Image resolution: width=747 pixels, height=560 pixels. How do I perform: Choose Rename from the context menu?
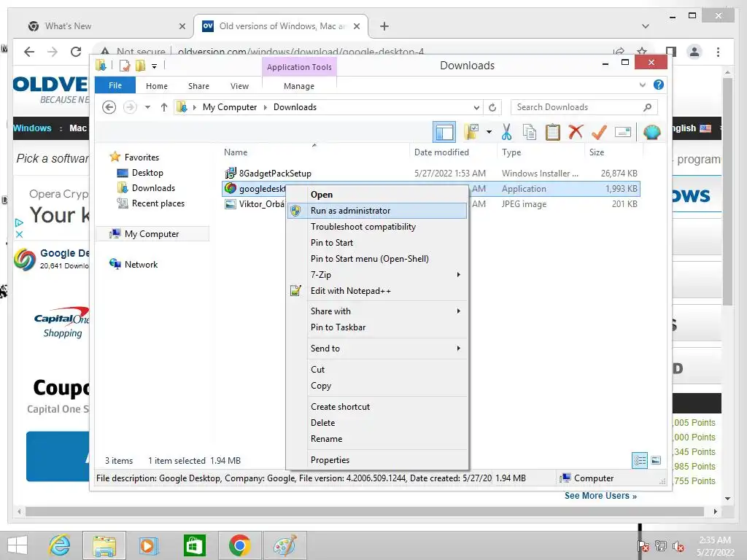tap(377, 439)
